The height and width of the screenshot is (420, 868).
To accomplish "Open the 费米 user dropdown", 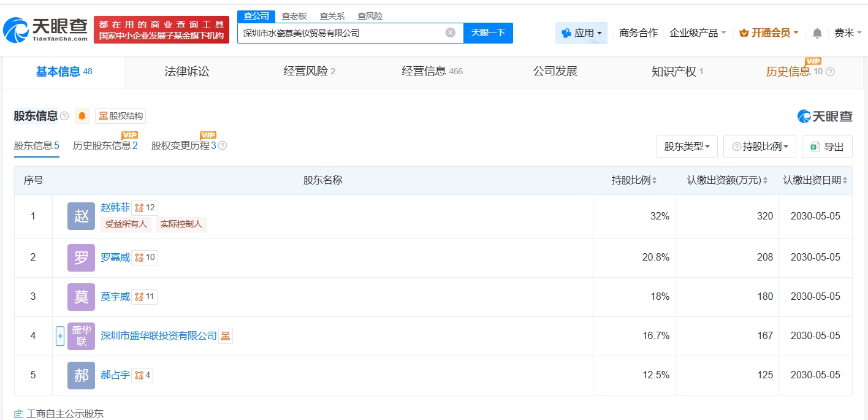I will (x=848, y=33).
